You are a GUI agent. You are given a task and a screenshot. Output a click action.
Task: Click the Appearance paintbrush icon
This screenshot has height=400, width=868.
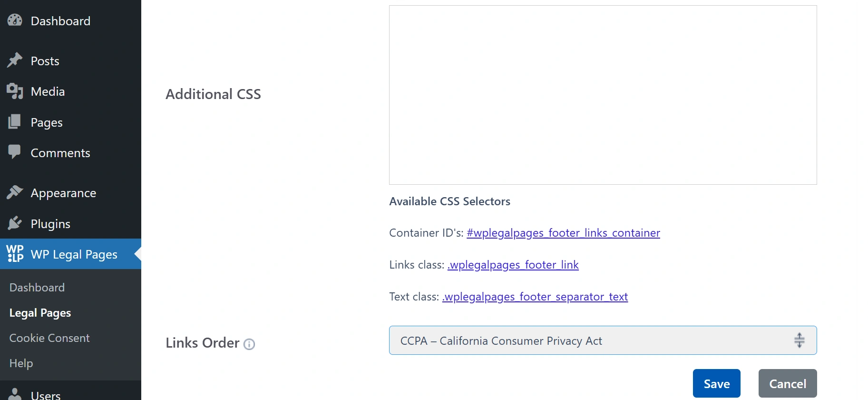click(15, 192)
